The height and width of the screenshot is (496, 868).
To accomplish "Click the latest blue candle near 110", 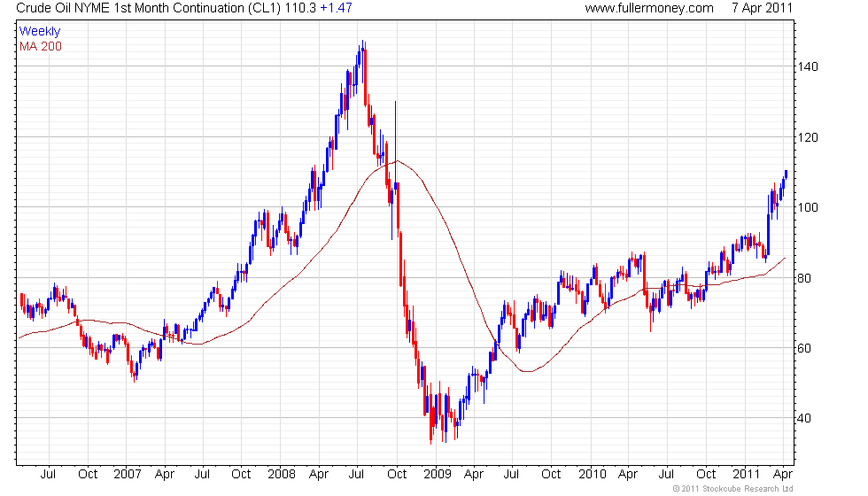I will point(786,175).
